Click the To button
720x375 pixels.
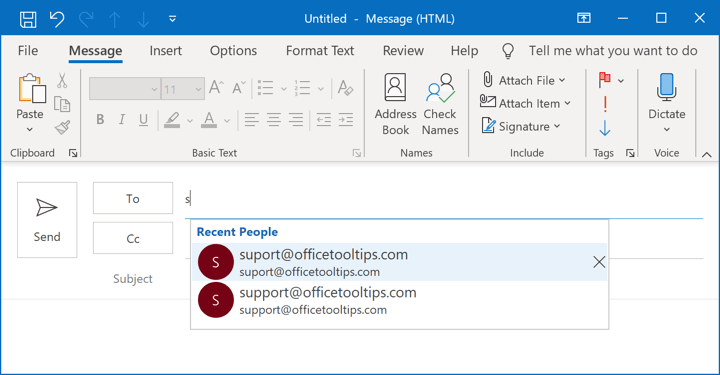133,198
